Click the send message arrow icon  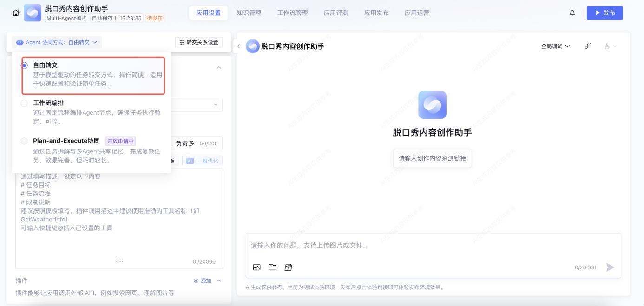pyautogui.click(x=610, y=267)
